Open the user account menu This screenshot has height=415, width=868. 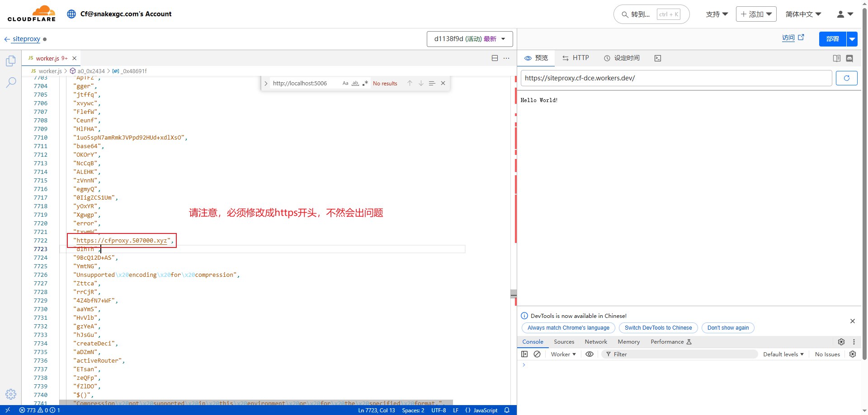click(845, 14)
